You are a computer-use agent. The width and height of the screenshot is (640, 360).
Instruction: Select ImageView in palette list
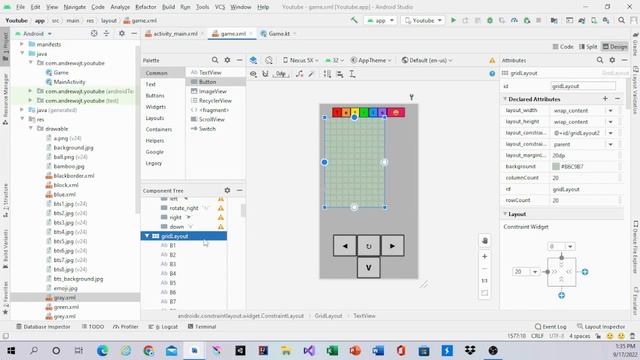(x=212, y=91)
